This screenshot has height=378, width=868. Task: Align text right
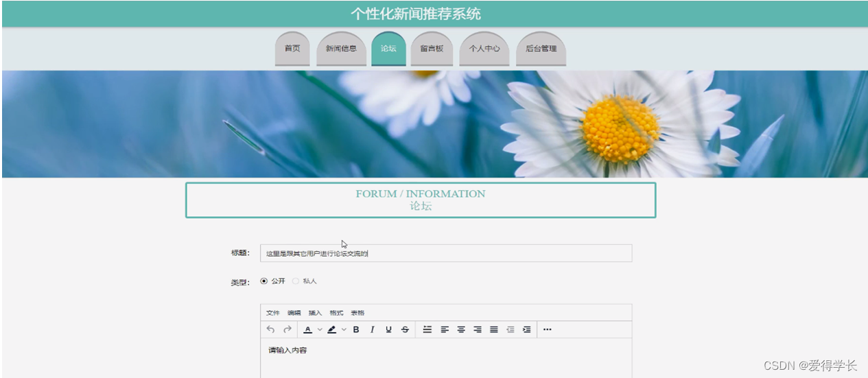(x=478, y=329)
